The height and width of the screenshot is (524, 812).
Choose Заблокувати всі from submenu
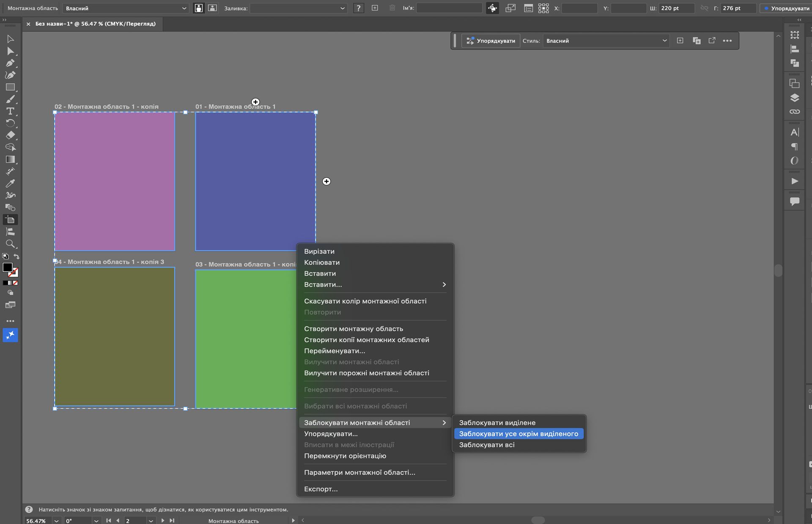pos(487,445)
